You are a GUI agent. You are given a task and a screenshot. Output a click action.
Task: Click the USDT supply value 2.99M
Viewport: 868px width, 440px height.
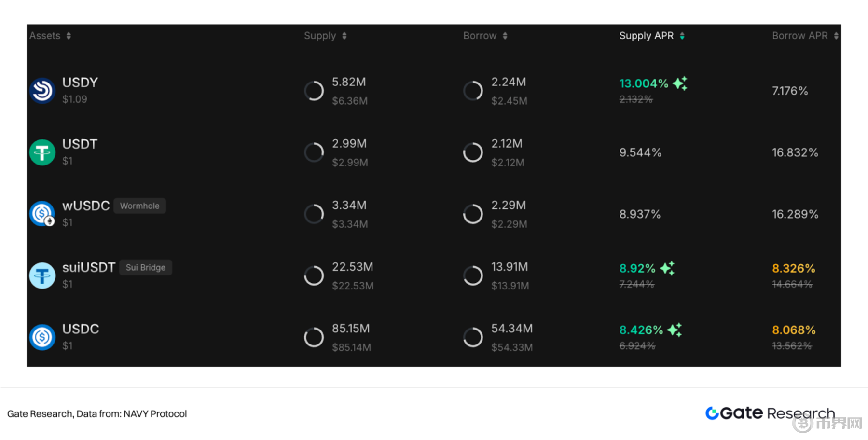tap(349, 144)
